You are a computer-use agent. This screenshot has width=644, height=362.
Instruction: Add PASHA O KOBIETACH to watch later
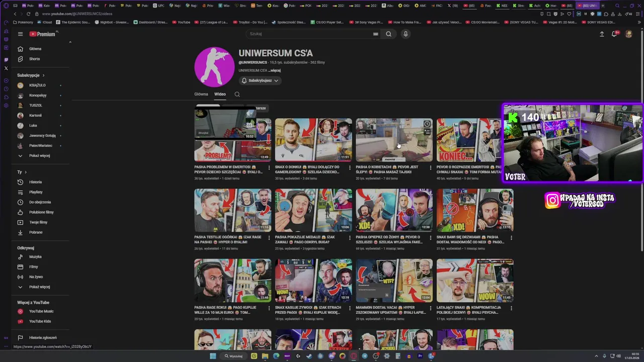427,124
